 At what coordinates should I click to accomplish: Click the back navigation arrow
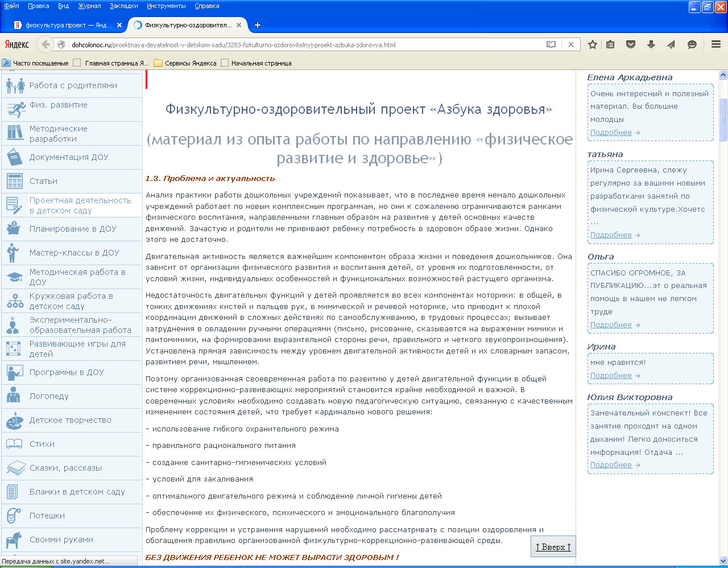point(45,44)
